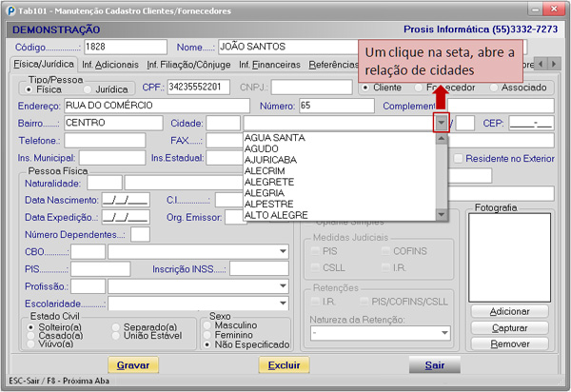Select Viúvo(a) marital status
571x392 pixels.
point(31,344)
